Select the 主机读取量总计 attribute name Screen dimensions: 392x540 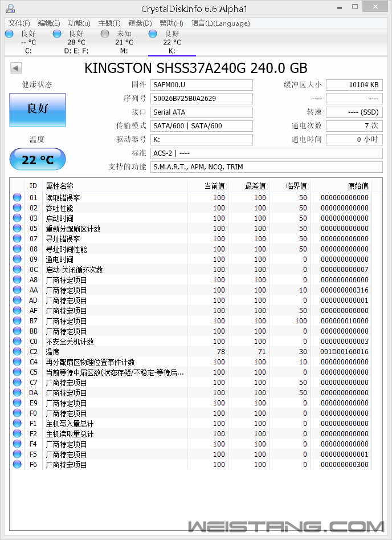point(70,434)
